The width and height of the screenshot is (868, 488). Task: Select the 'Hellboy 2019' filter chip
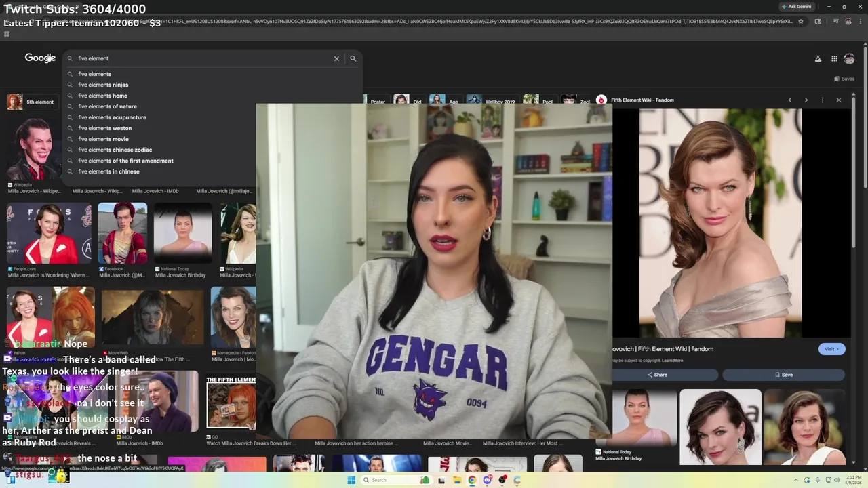coord(492,100)
